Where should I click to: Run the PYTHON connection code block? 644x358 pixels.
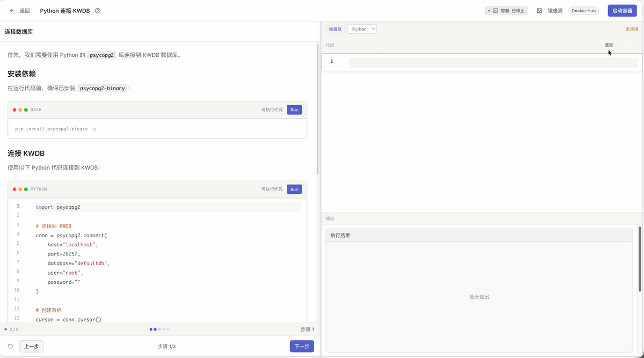pos(294,189)
